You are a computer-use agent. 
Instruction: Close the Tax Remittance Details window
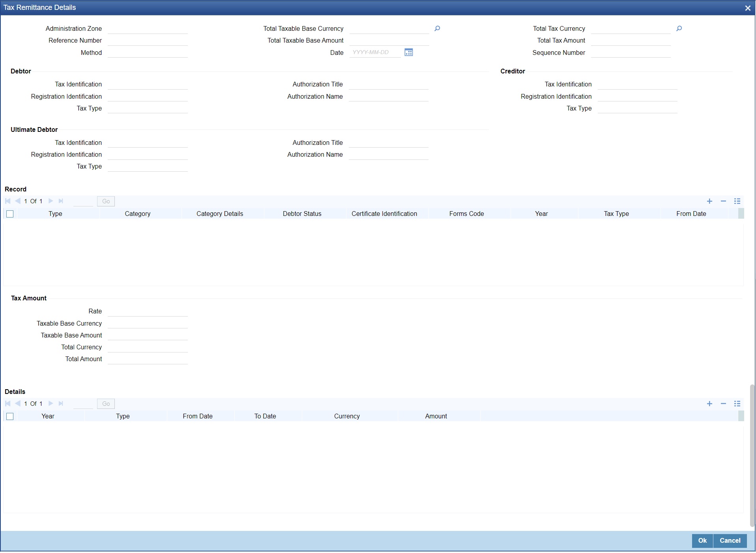pos(747,8)
